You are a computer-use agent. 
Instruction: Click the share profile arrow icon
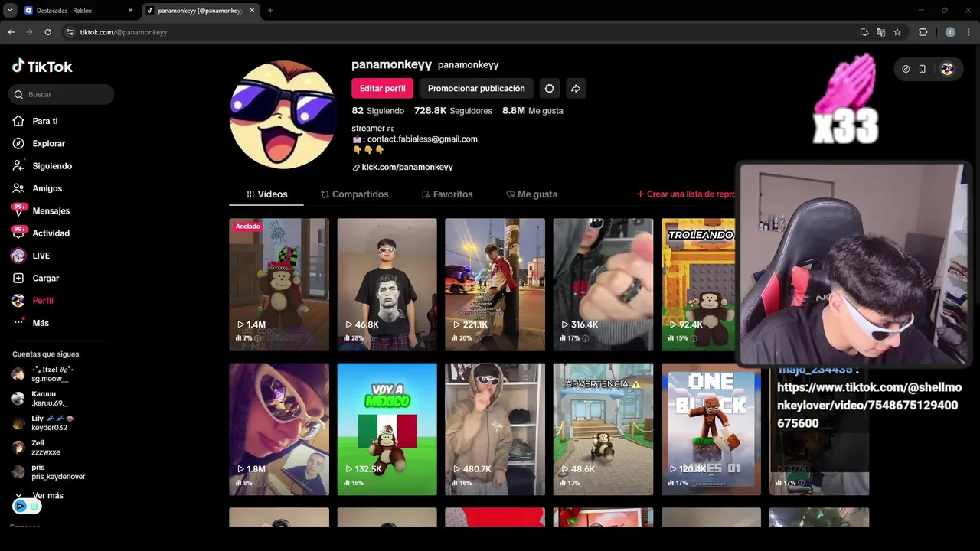click(576, 88)
